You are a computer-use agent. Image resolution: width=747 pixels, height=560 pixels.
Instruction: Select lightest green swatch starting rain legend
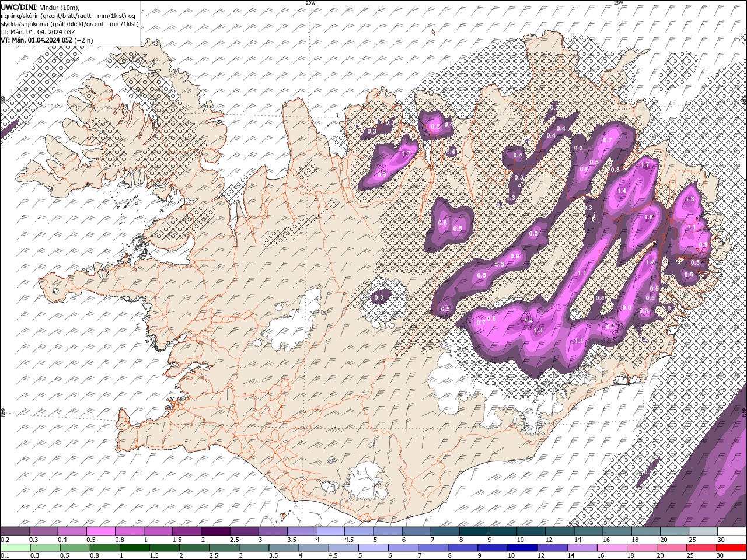(15, 548)
